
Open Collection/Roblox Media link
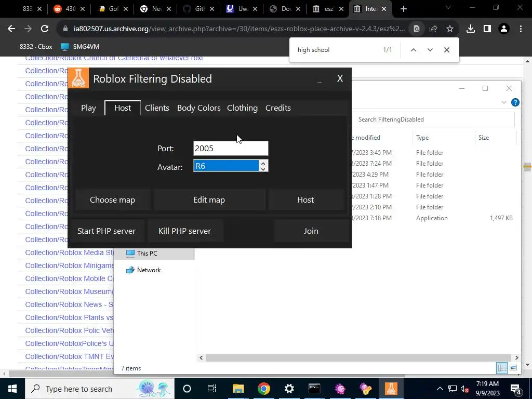pyautogui.click(x=69, y=252)
